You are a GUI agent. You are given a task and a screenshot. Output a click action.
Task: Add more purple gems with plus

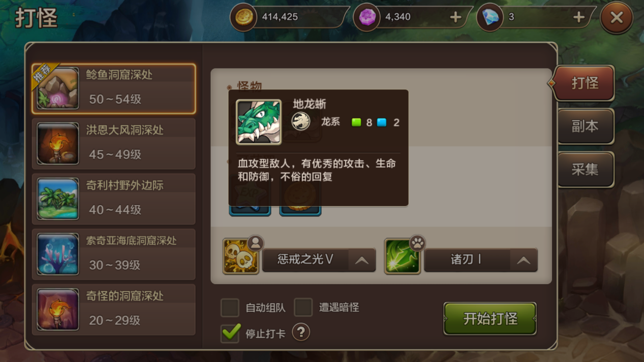coord(455,17)
